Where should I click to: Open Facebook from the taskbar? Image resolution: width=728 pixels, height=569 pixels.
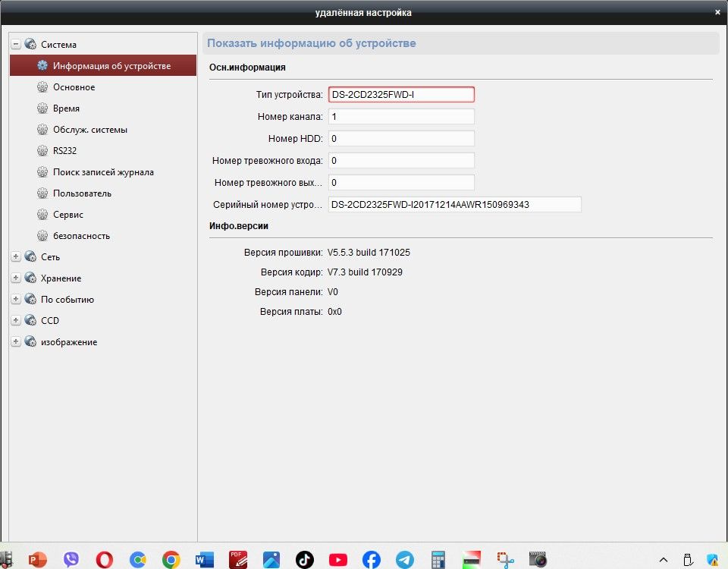coord(372,559)
